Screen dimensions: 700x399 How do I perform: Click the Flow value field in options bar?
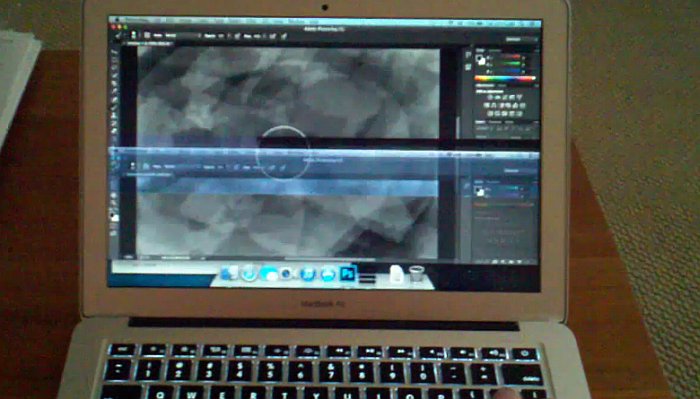[x=257, y=35]
